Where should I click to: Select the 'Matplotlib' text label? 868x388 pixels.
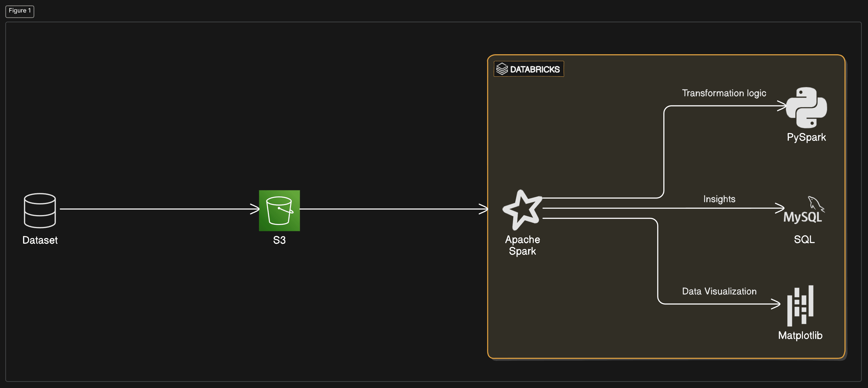[800, 335]
